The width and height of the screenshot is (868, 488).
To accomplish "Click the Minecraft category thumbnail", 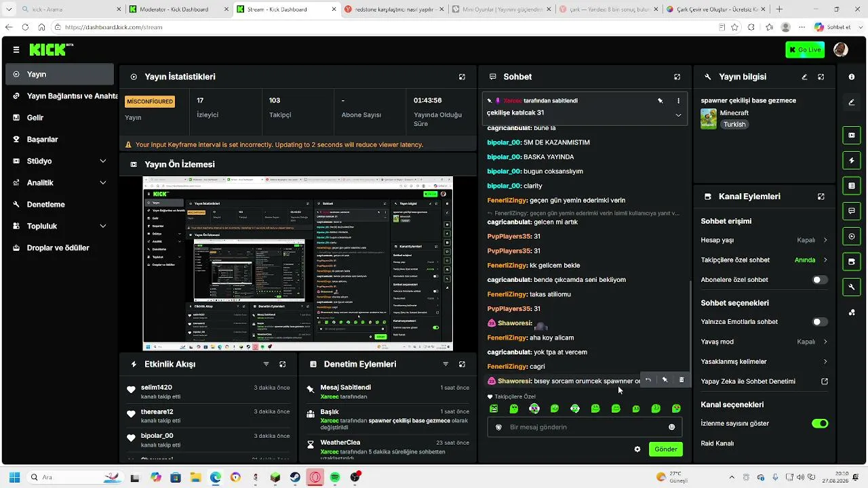I will tap(709, 119).
